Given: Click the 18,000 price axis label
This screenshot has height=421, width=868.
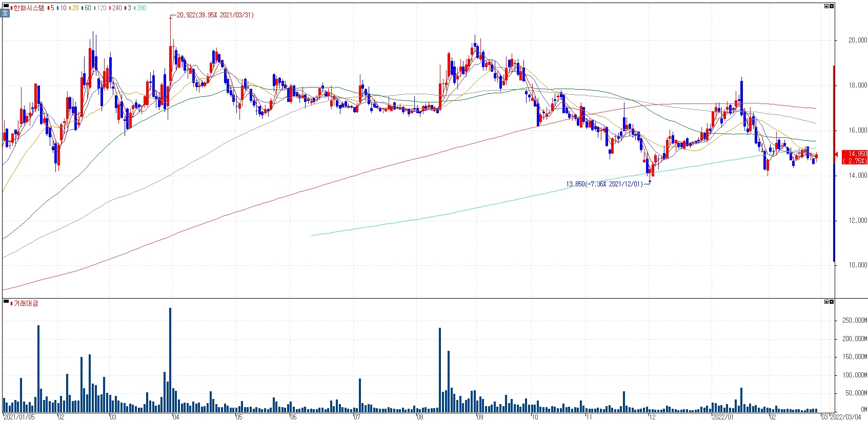Looking at the screenshot, I should [858, 85].
